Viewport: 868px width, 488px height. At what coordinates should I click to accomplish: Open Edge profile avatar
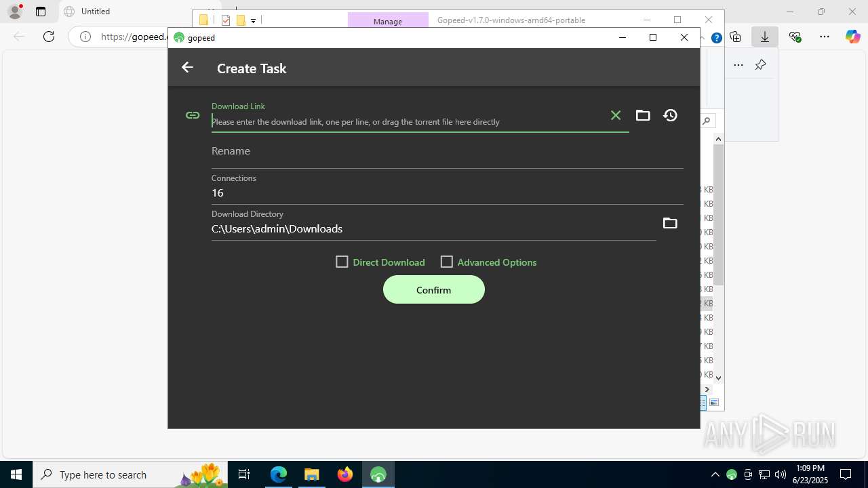point(14,12)
